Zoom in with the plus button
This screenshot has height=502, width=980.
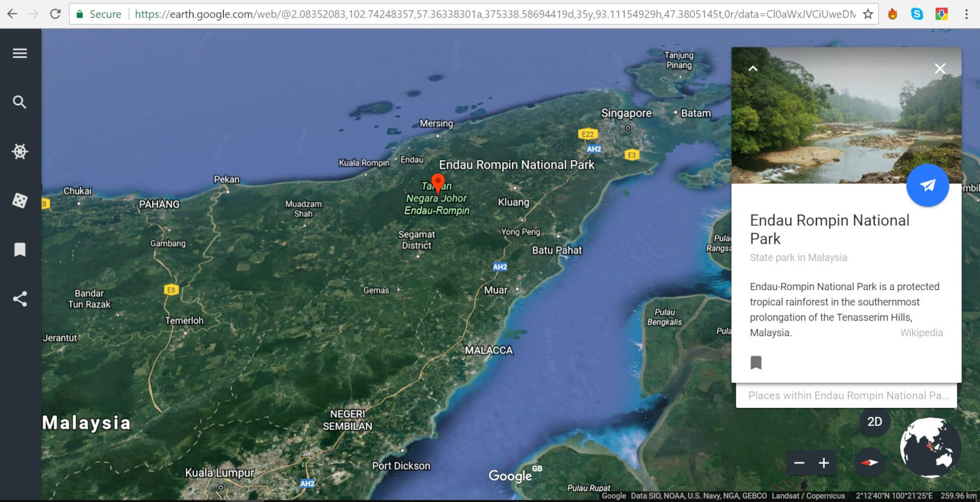pyautogui.click(x=824, y=463)
